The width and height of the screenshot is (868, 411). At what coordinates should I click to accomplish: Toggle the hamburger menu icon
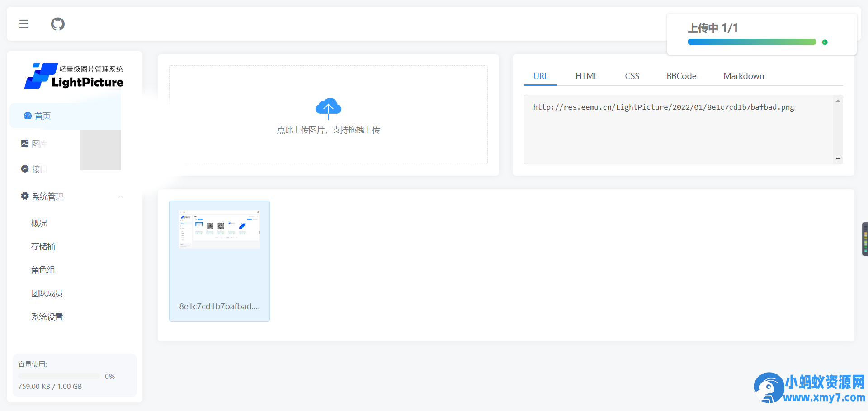[24, 24]
